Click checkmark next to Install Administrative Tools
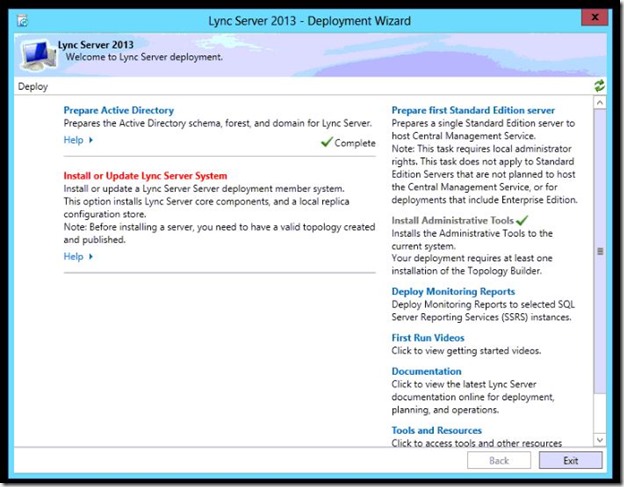Viewport: 624px width, 487px height. (x=522, y=220)
